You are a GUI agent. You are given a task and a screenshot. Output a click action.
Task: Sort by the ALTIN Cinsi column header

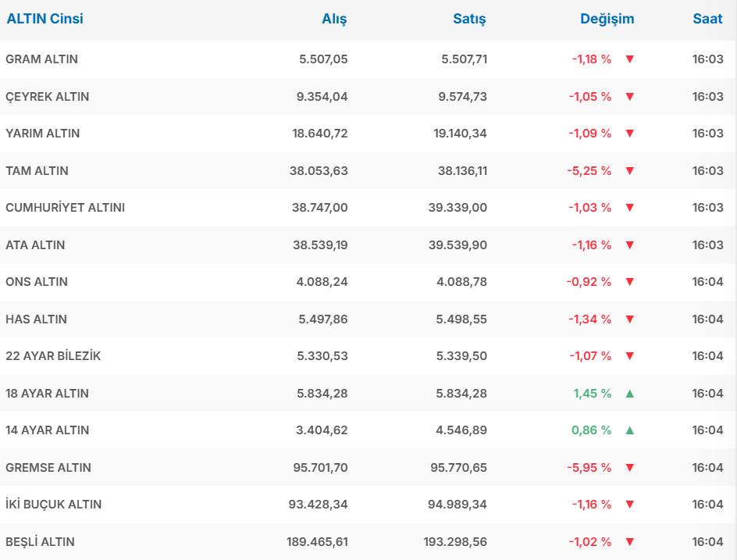(x=45, y=19)
